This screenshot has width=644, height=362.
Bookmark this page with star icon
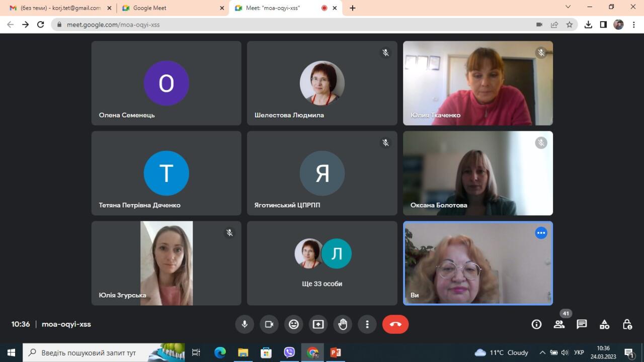(x=570, y=24)
